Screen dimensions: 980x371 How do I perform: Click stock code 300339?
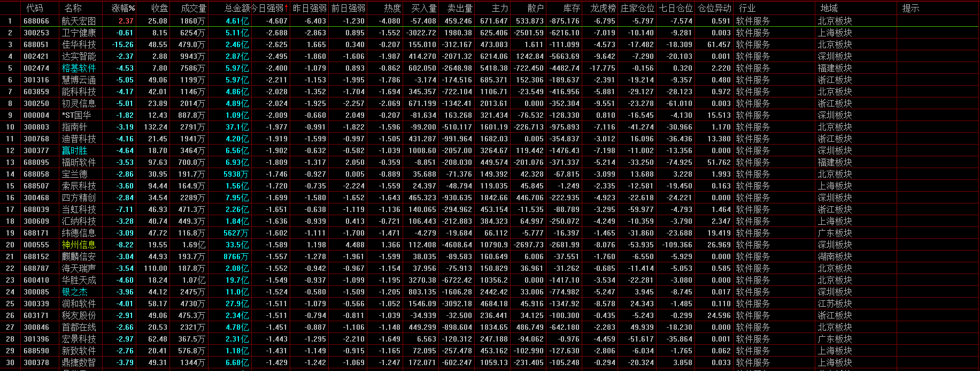click(36, 304)
